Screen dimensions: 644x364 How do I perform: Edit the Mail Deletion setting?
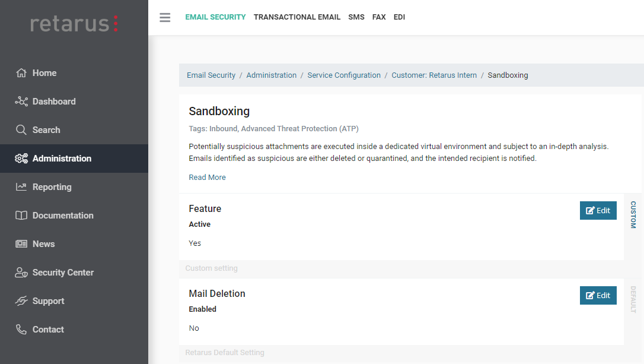(598, 296)
